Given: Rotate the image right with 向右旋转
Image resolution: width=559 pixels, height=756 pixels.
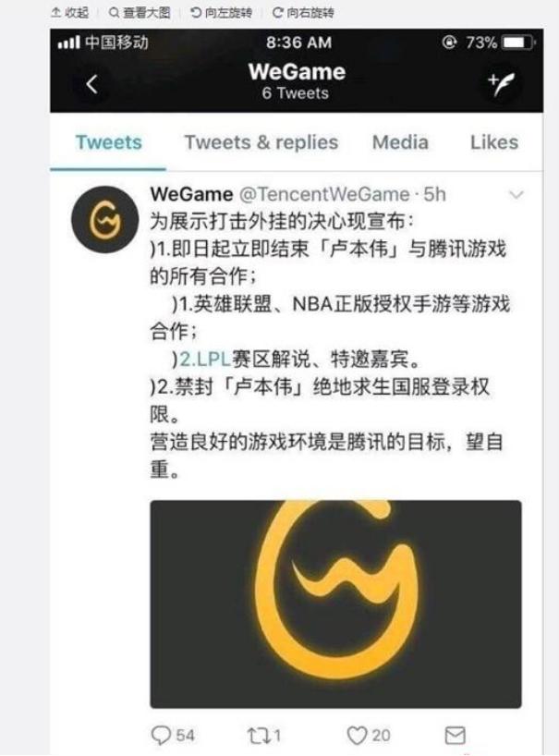Looking at the screenshot, I should click(303, 13).
